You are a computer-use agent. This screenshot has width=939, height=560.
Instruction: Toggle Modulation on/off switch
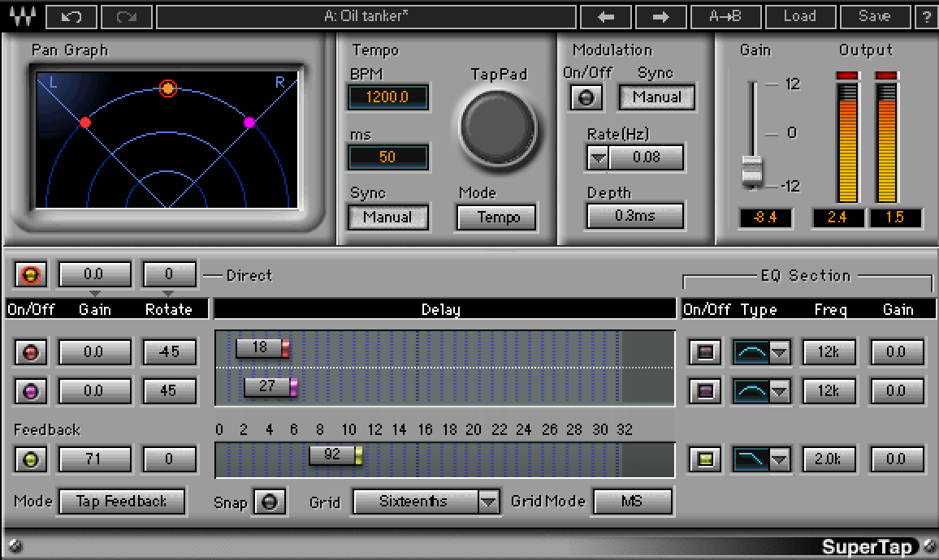(x=586, y=97)
